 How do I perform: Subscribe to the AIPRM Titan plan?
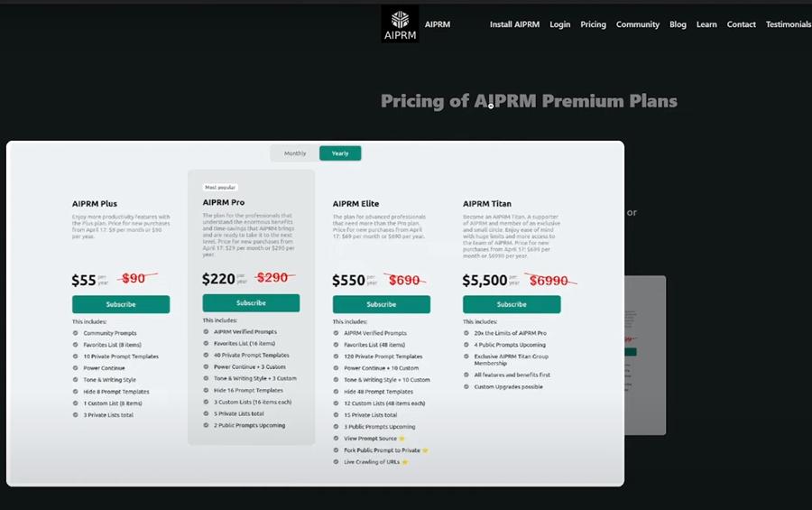(512, 304)
